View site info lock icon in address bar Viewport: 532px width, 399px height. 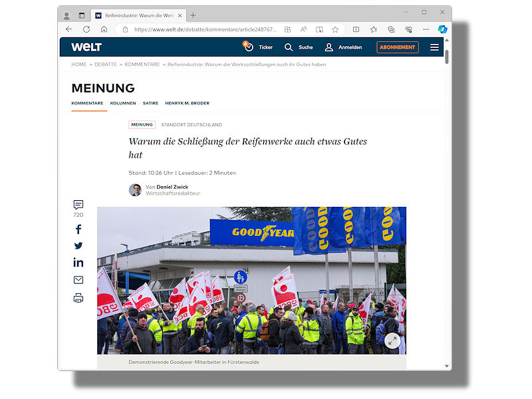[x=125, y=29]
